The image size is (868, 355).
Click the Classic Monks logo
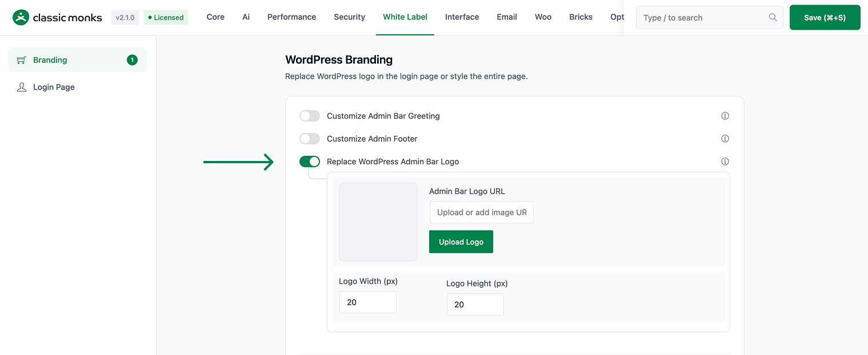click(57, 18)
